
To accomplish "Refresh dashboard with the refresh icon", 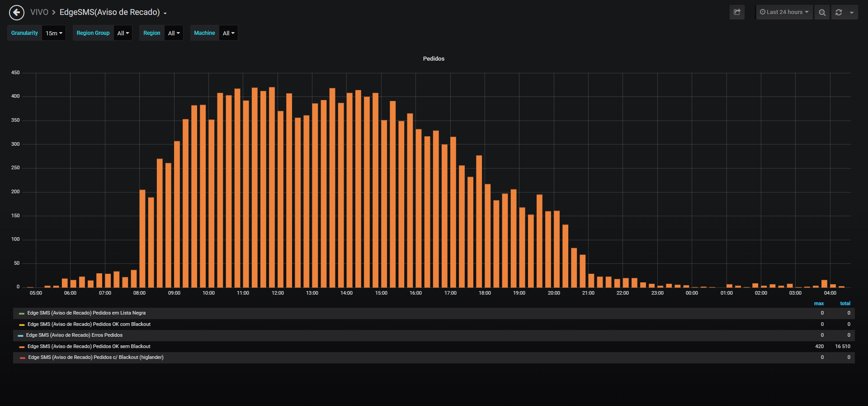I will 839,12.
